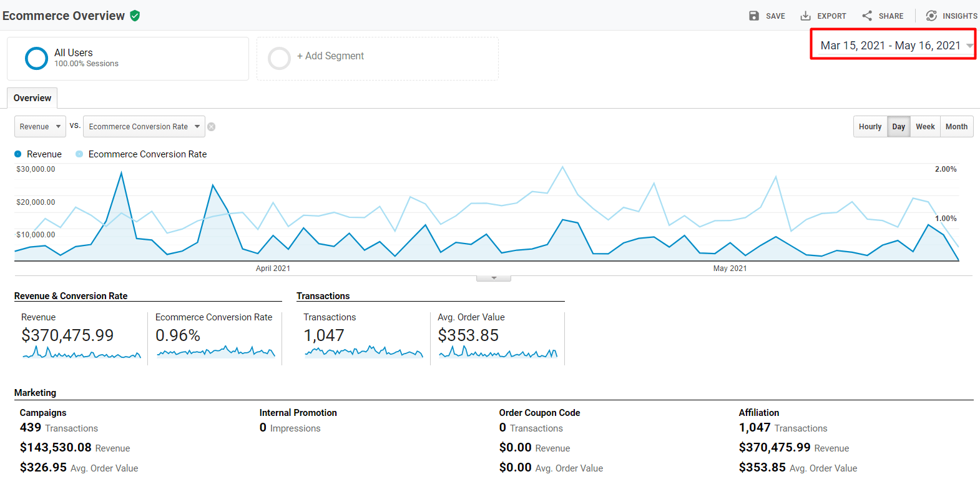Viewport: 980px width, 479px height.
Task: Select Day chart granularity
Action: (x=898, y=127)
